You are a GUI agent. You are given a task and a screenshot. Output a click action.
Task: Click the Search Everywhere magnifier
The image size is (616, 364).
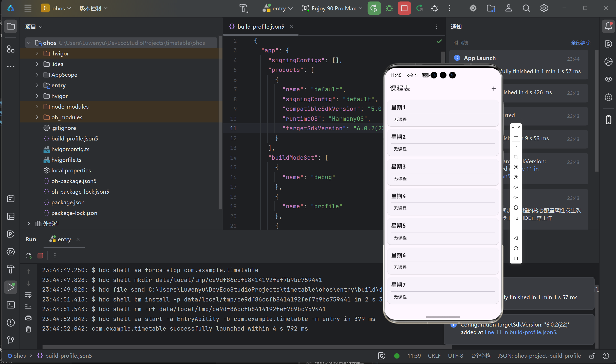tap(526, 8)
